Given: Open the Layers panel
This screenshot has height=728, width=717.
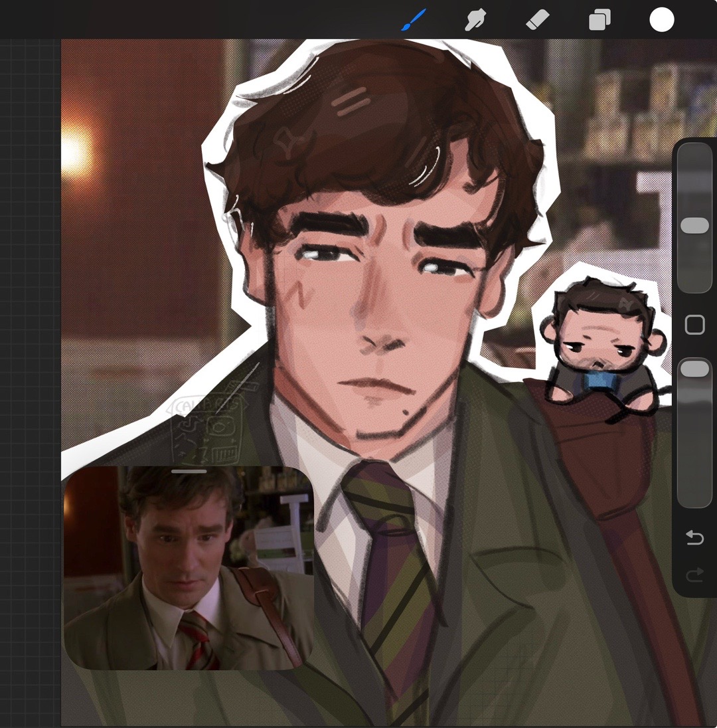Looking at the screenshot, I should [x=599, y=20].
